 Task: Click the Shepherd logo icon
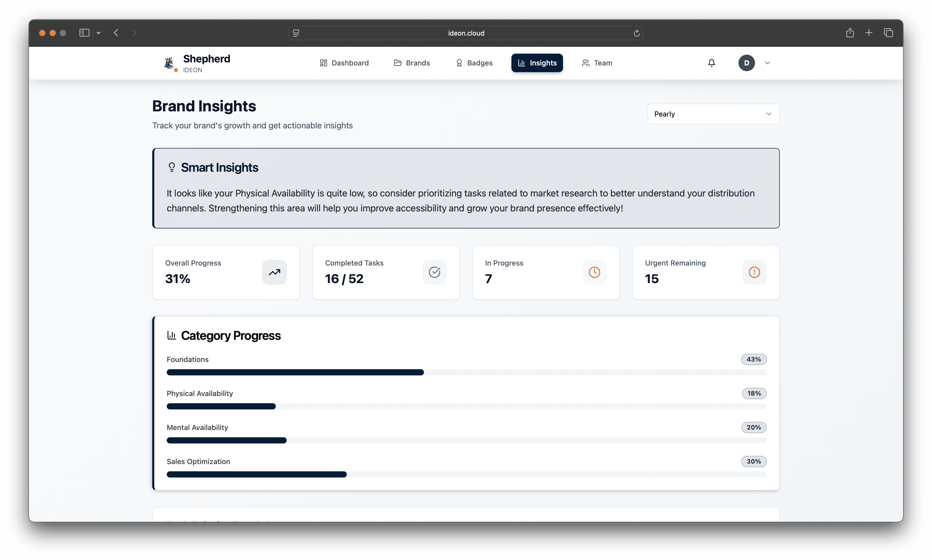point(169,63)
